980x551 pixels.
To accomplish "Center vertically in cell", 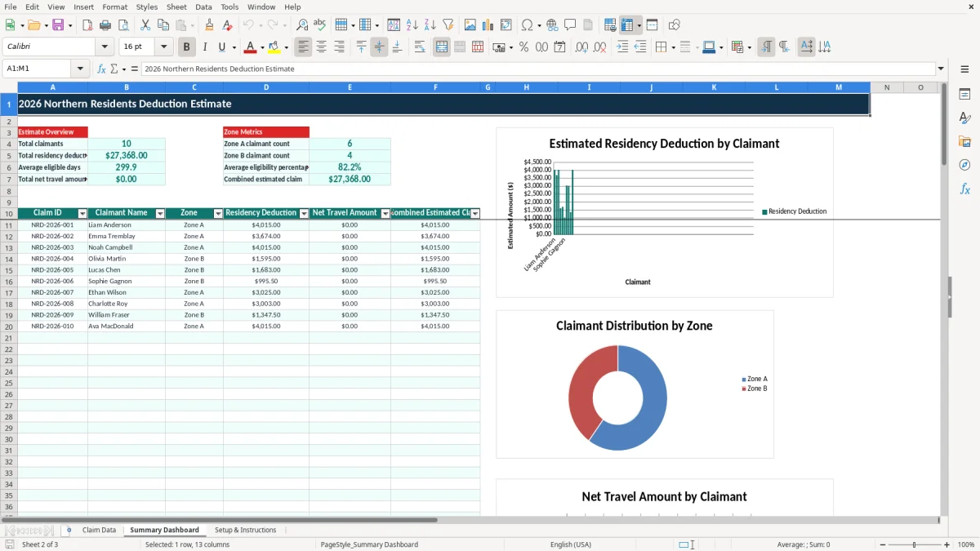I will click(379, 47).
